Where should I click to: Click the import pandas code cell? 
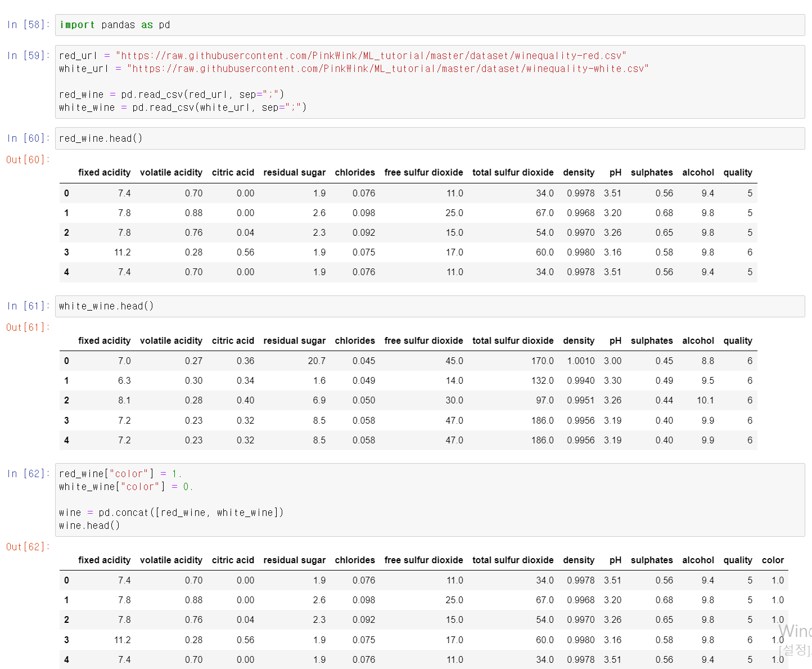(x=430, y=25)
